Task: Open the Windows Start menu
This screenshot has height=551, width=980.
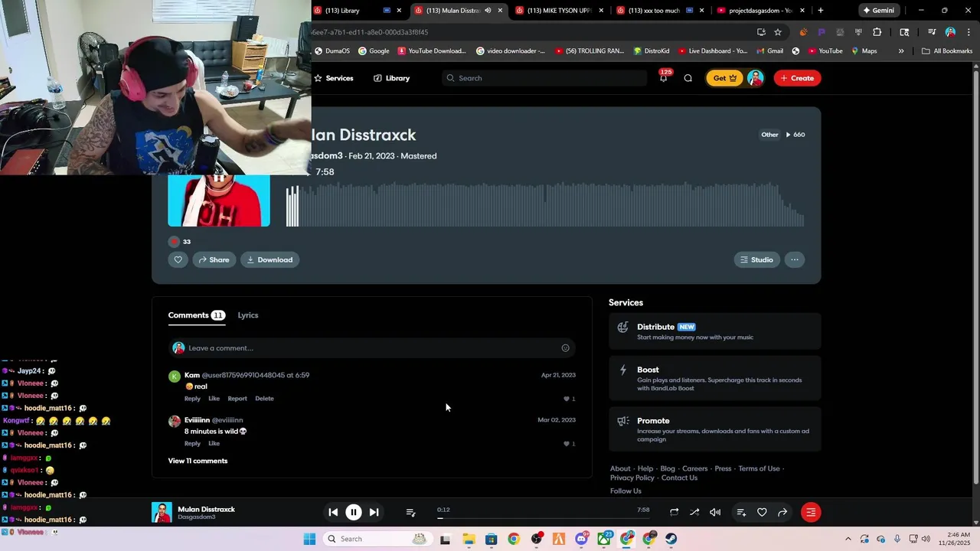Action: pos(309,539)
